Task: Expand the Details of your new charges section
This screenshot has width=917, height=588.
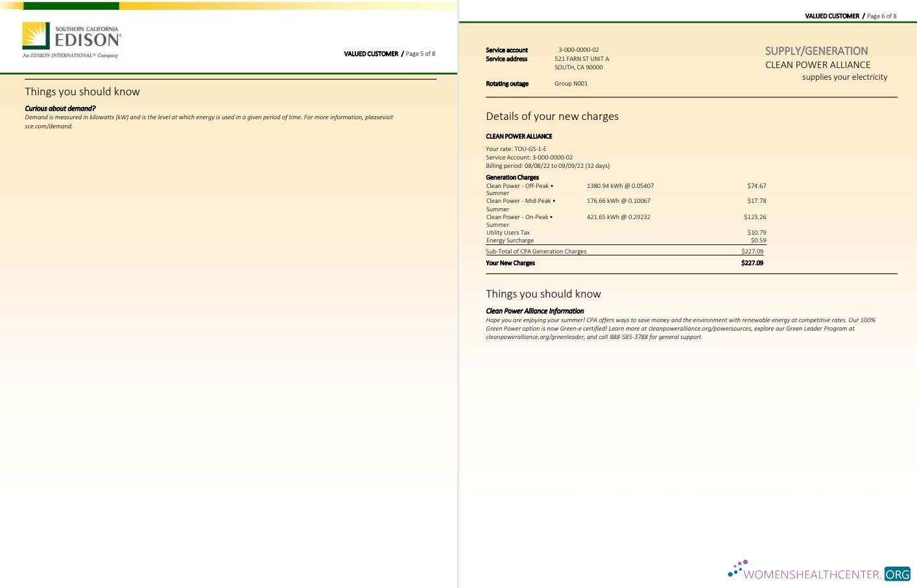Action: [x=552, y=117]
